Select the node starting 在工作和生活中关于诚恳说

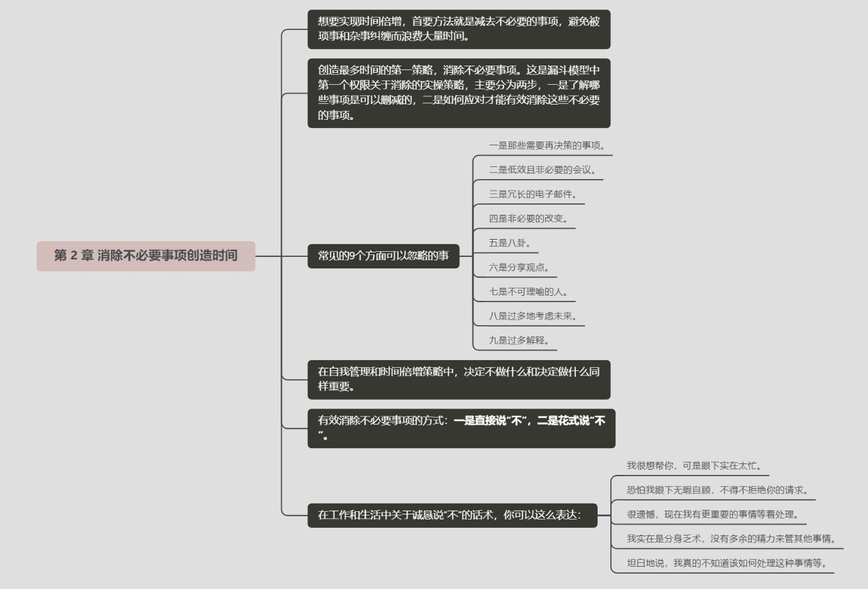[452, 515]
